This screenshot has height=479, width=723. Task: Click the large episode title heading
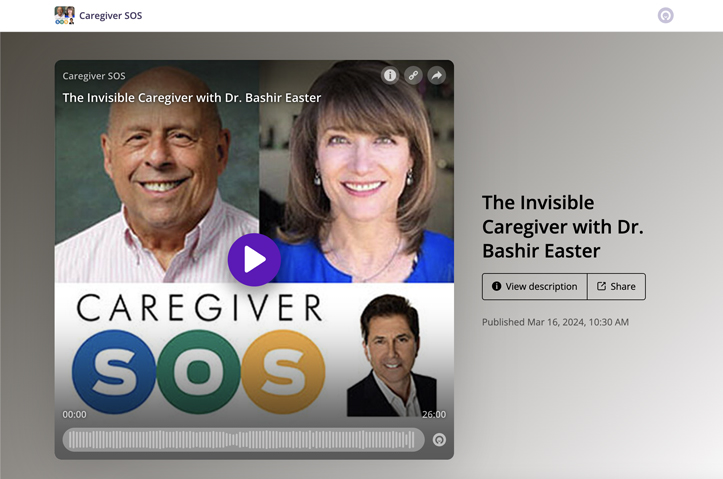click(563, 227)
